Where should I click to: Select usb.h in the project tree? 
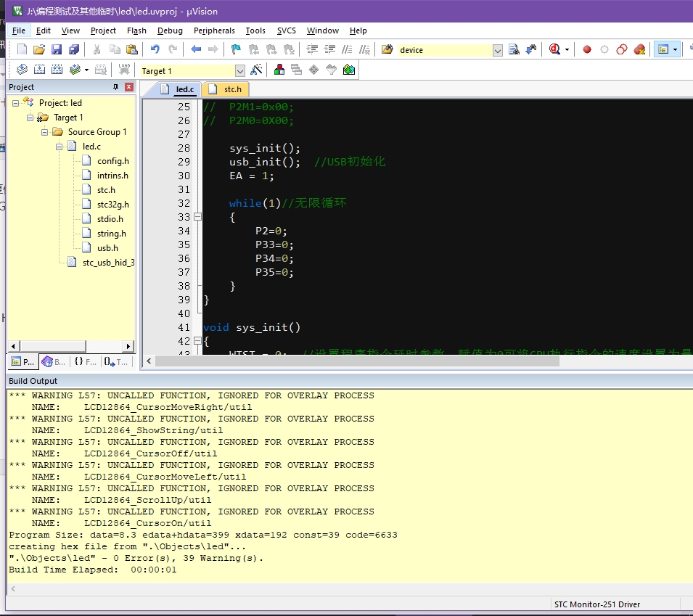tap(107, 248)
